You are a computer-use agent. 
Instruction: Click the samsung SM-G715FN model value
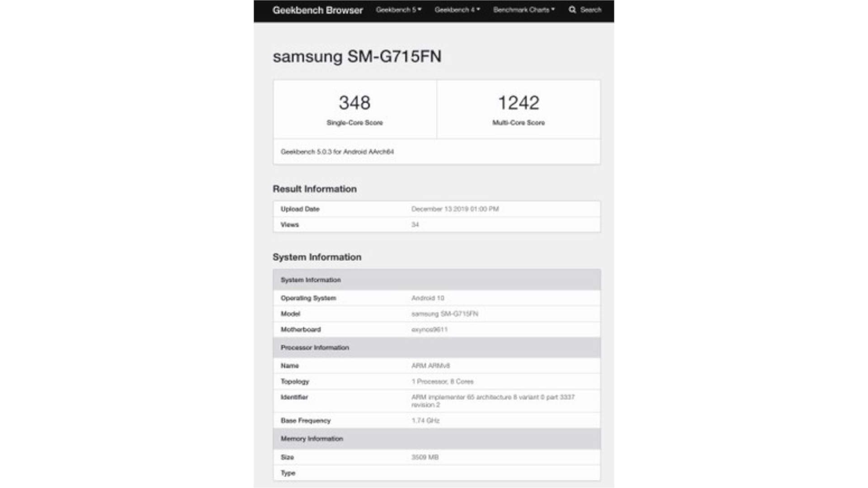(445, 314)
